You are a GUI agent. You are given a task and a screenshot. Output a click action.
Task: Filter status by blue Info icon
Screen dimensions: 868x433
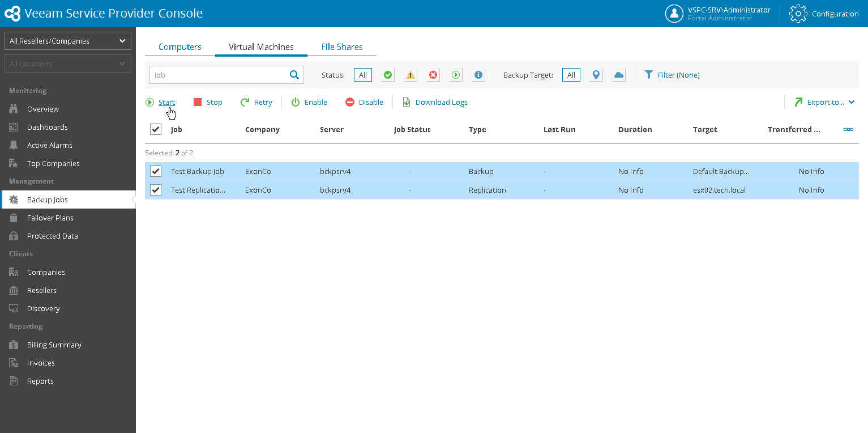(x=478, y=75)
